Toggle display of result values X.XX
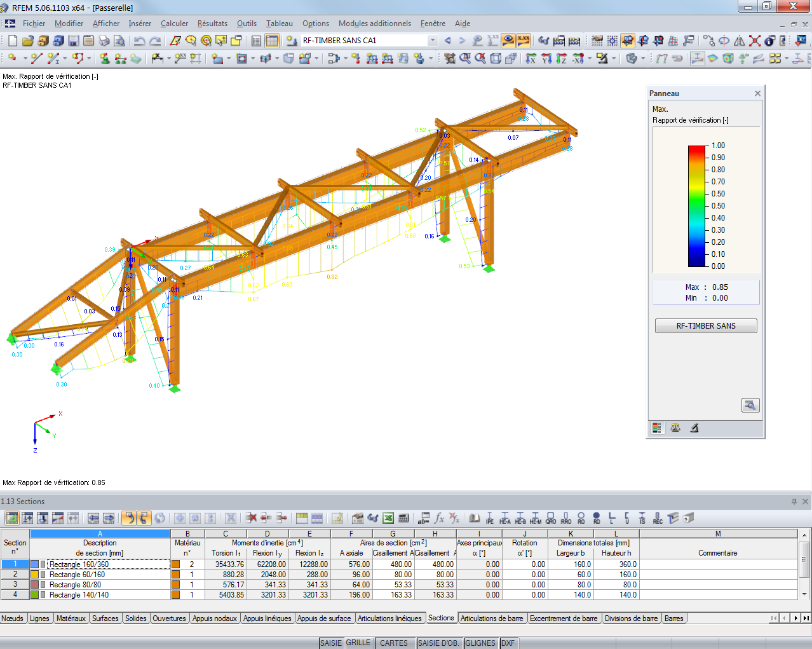The width and height of the screenshot is (812, 649). coord(523,41)
